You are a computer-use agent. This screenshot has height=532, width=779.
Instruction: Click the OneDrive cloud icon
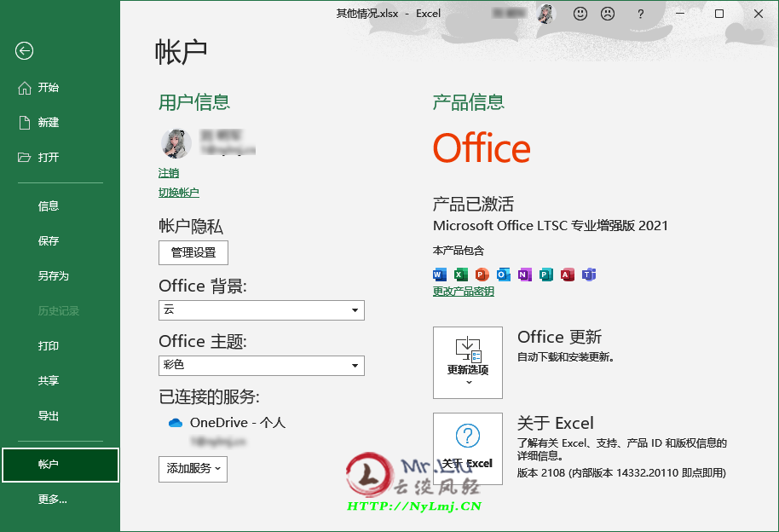click(176, 423)
